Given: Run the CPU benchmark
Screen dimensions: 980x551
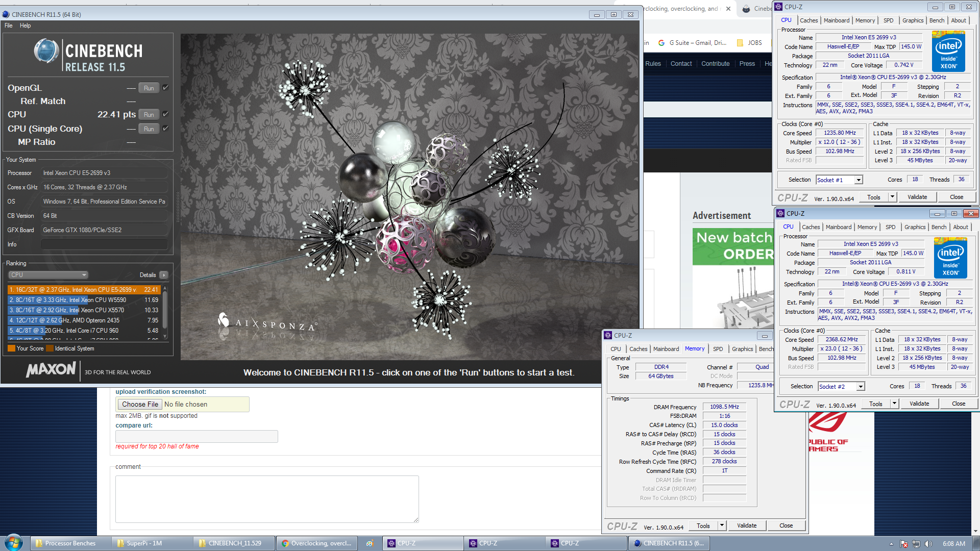Looking at the screenshot, I should pyautogui.click(x=149, y=115).
